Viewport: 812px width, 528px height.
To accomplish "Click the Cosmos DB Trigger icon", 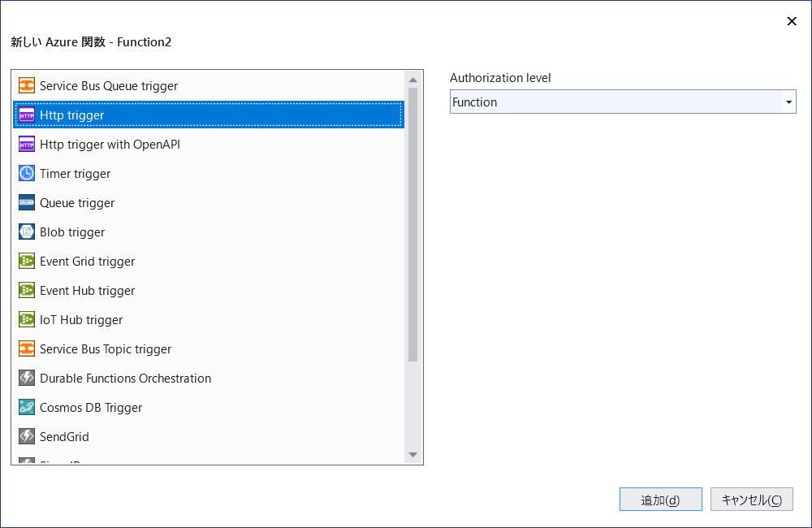I will 27,407.
